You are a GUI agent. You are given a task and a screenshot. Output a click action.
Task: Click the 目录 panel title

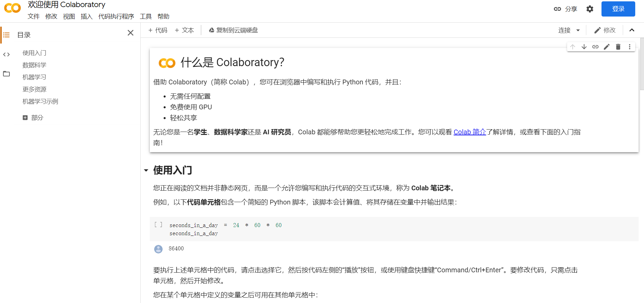coord(24,35)
